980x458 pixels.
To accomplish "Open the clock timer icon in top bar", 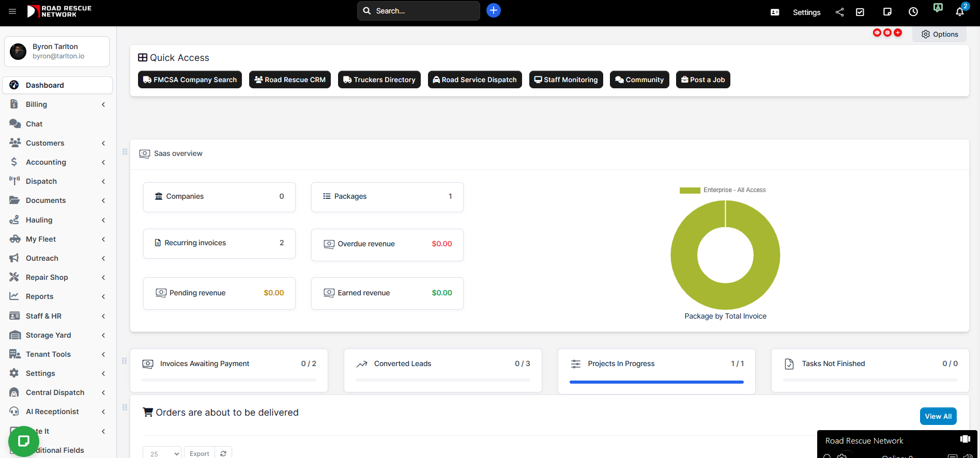I will (x=913, y=12).
